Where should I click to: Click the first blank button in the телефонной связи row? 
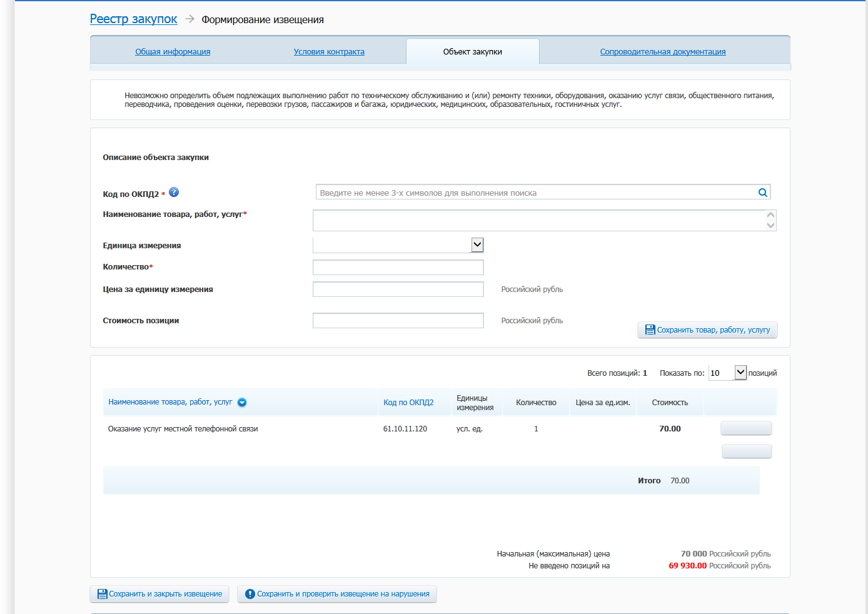tap(746, 428)
